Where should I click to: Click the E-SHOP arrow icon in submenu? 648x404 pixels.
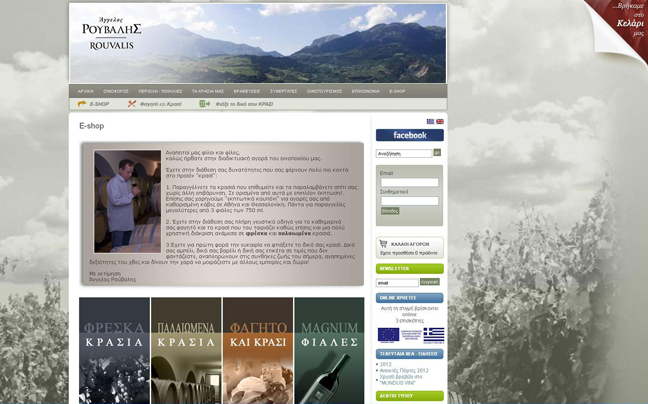[83, 104]
